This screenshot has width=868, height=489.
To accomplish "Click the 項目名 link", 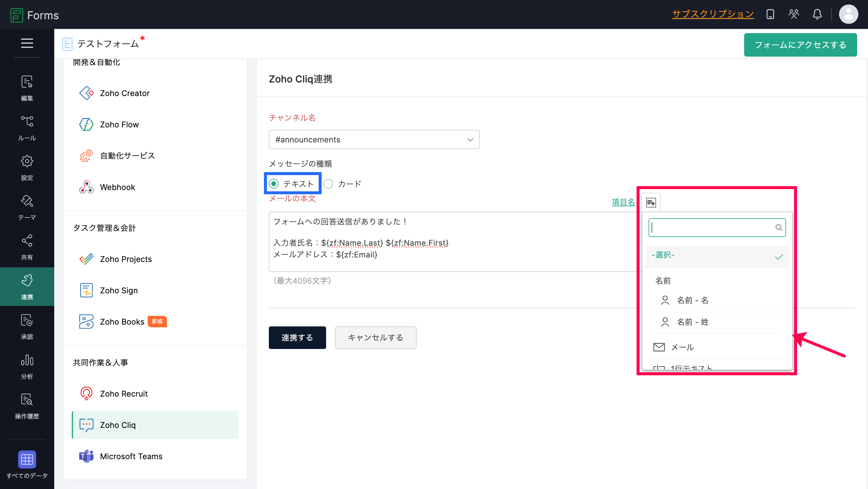I will pos(623,202).
